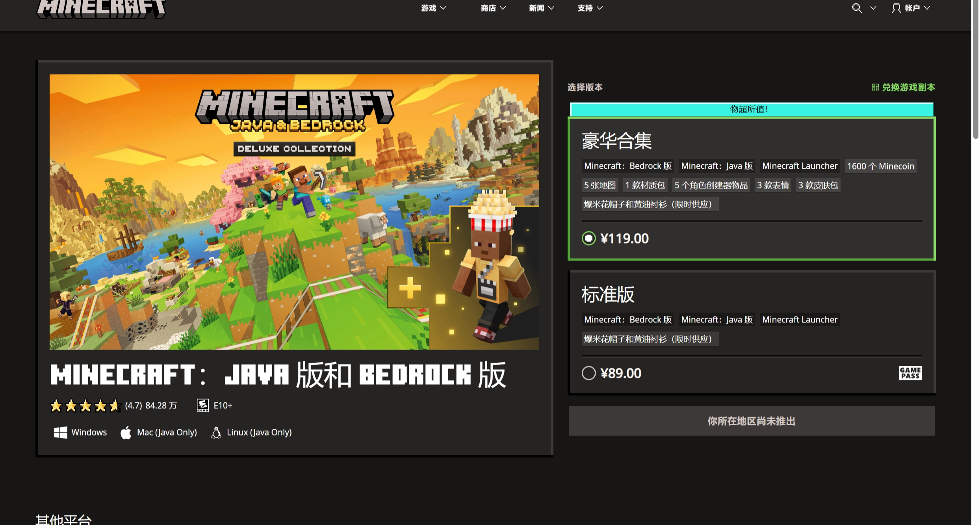Click the Linux (Java Only) label
This screenshot has width=980, height=525.
259,432
